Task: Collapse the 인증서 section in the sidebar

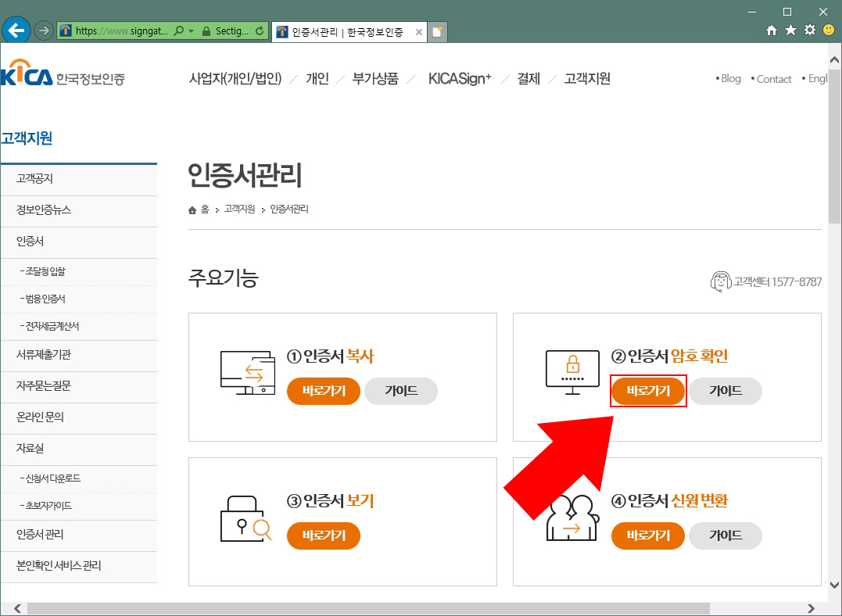Action: (30, 242)
